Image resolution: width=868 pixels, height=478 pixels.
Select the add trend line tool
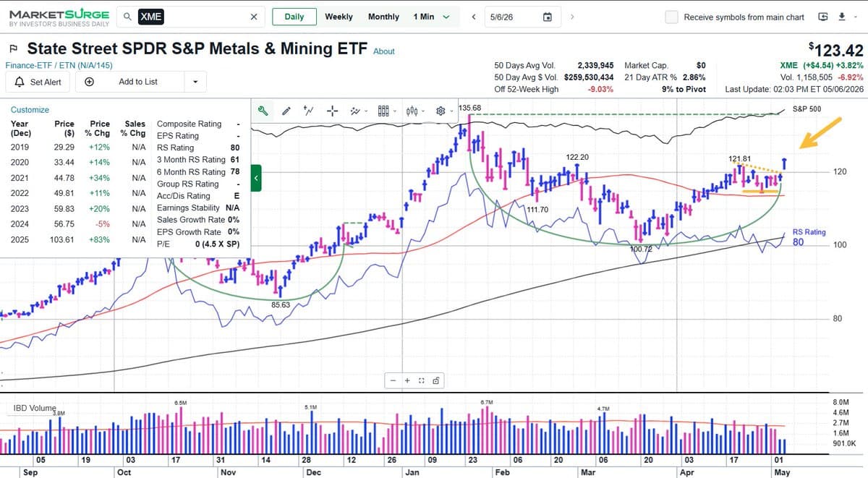pyautogui.click(x=309, y=111)
